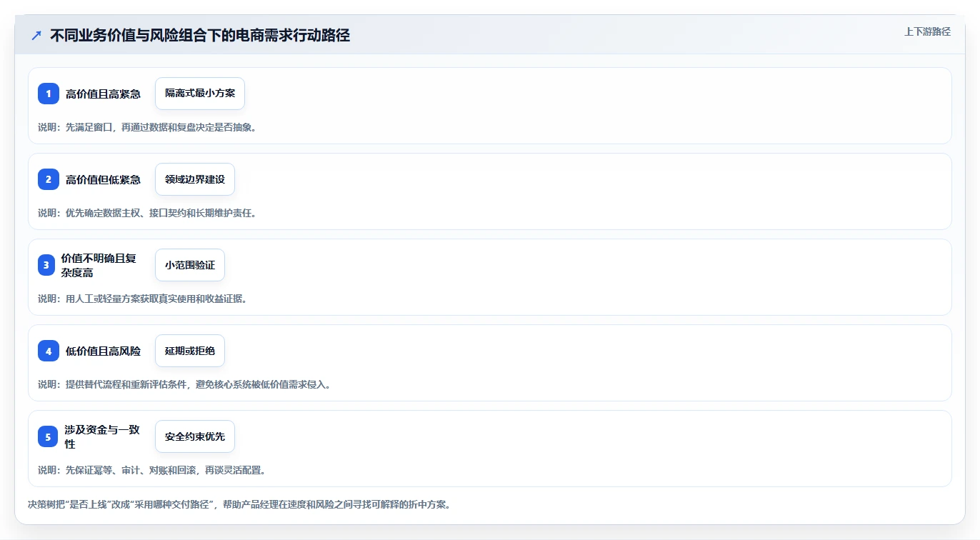Click the number 3 step badge
Image resolution: width=980 pixels, height=540 pixels.
point(46,265)
